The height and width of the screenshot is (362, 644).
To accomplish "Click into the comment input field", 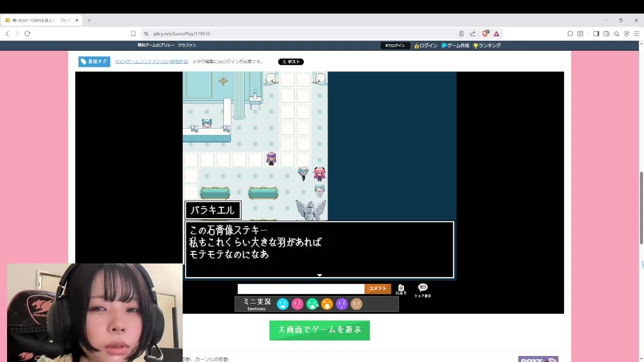I will (x=301, y=289).
